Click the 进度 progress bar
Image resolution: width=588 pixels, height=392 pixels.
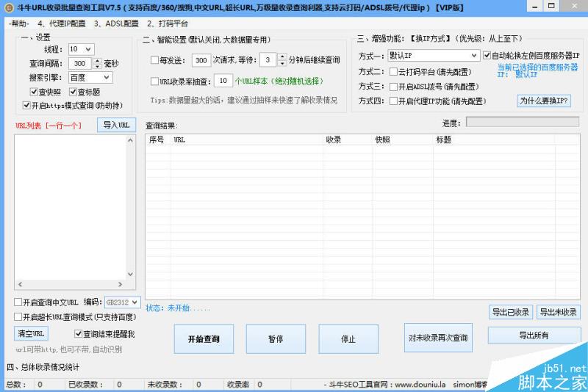click(522, 122)
